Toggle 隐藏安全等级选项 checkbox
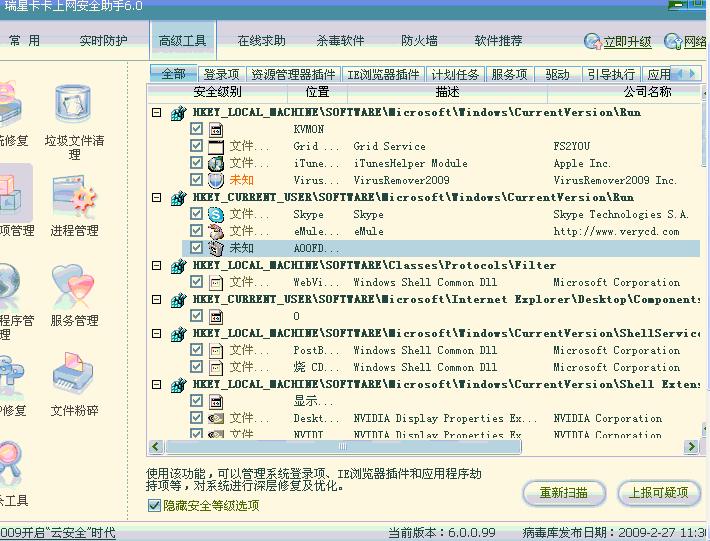The width and height of the screenshot is (710, 541). (154, 505)
